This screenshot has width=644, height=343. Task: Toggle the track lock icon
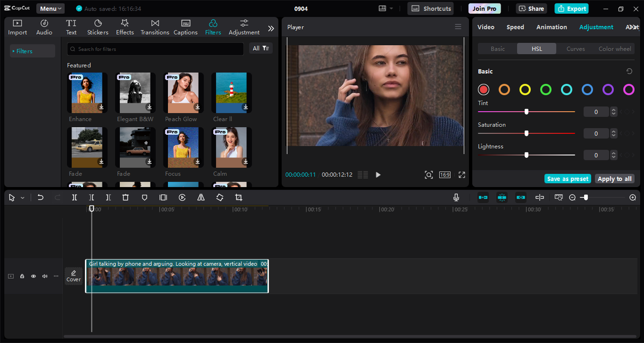click(22, 276)
